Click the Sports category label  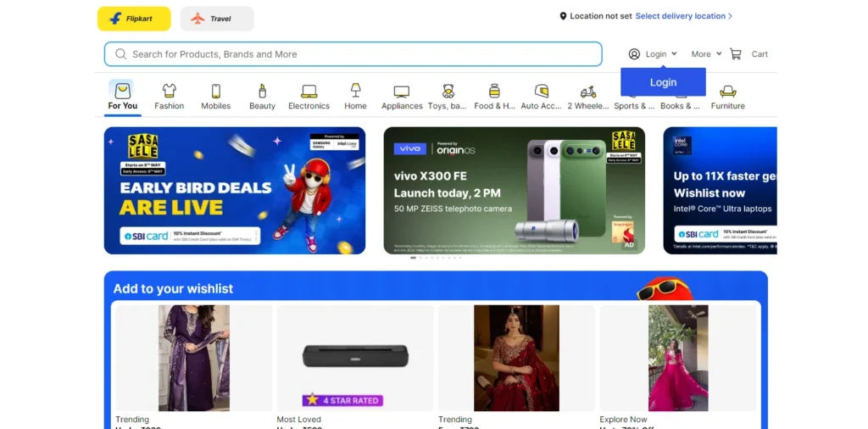tap(634, 106)
